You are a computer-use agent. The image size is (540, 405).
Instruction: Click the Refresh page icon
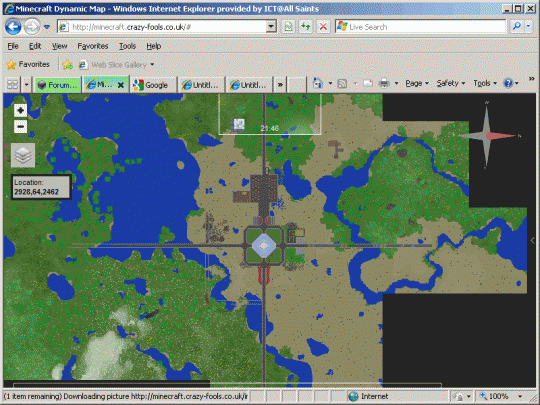click(x=305, y=27)
